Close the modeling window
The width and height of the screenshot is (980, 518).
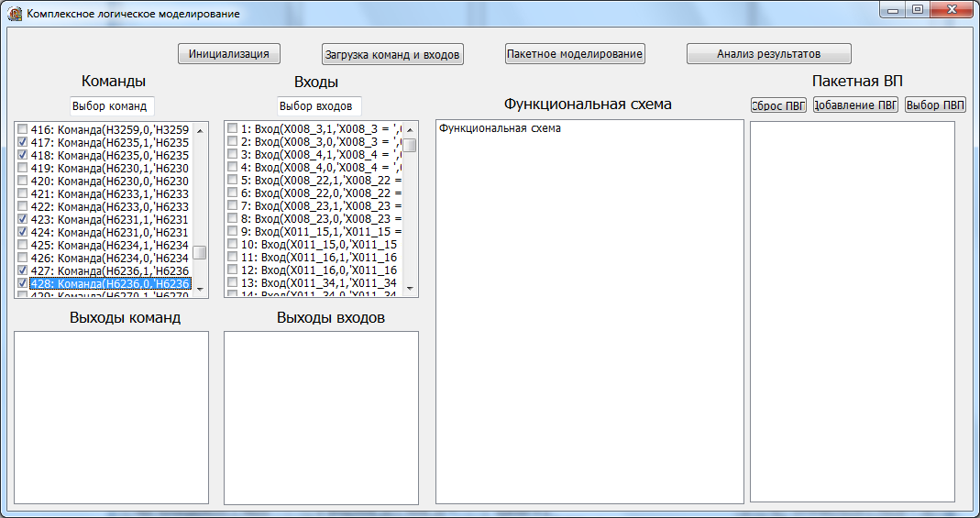(x=951, y=10)
